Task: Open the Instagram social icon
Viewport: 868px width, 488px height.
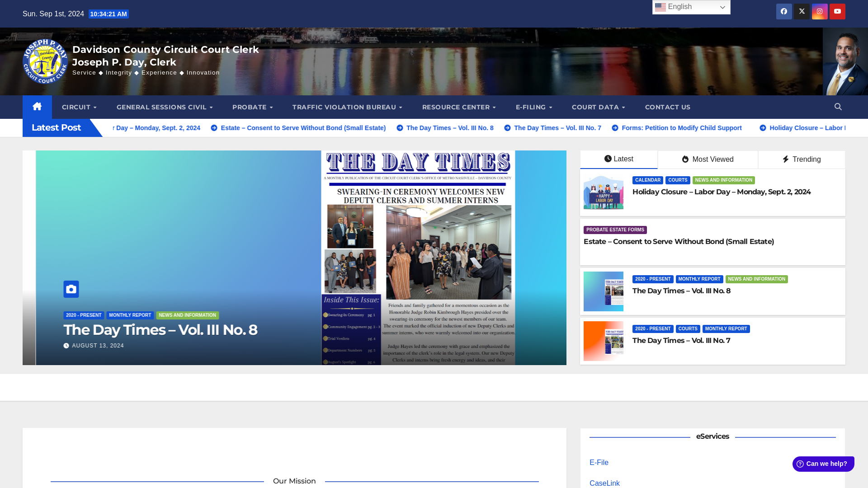Action: pos(820,12)
